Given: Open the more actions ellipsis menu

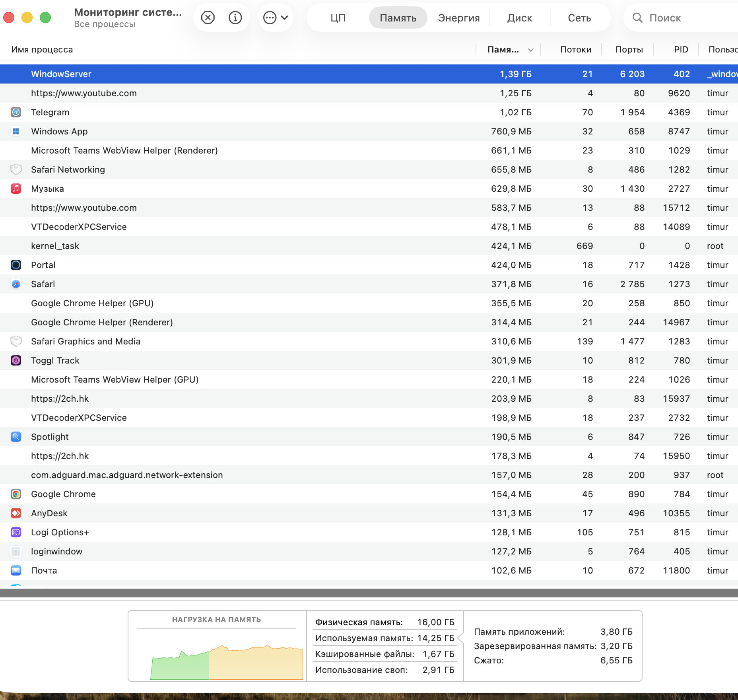Looking at the screenshot, I should tap(276, 17).
